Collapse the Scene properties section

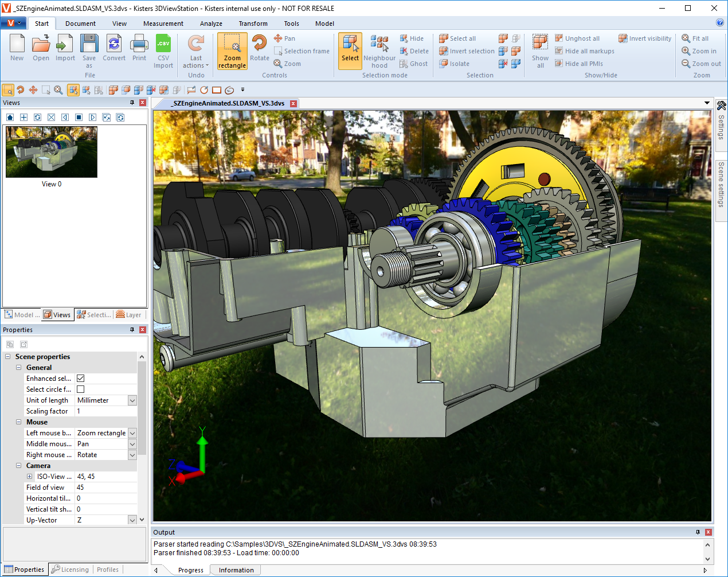(8, 357)
